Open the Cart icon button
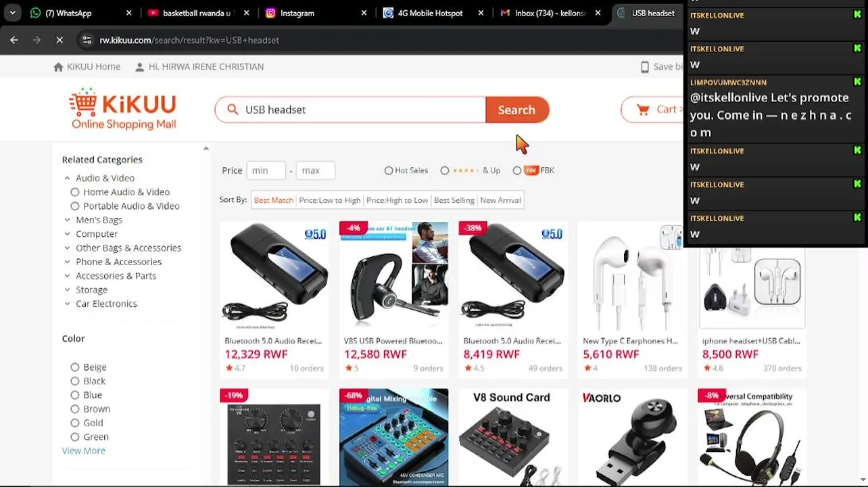 tap(643, 110)
